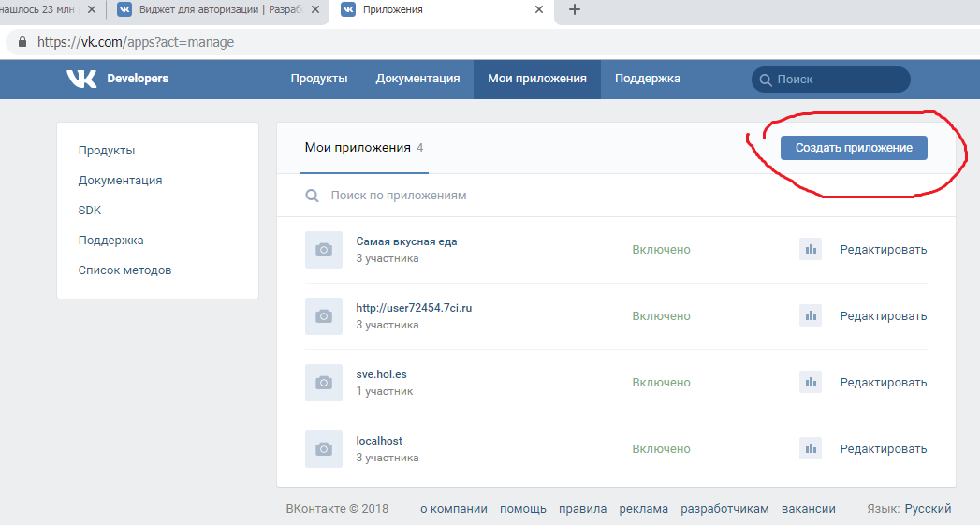Click camera thumbnail of localhost app
The width and height of the screenshot is (980, 525).
pos(324,449)
